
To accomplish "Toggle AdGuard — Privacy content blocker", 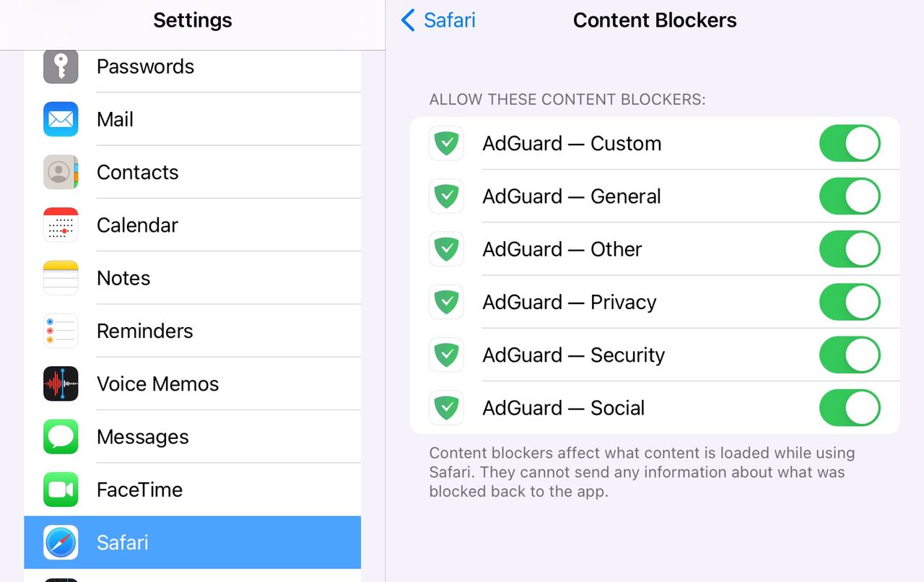I will pos(849,302).
